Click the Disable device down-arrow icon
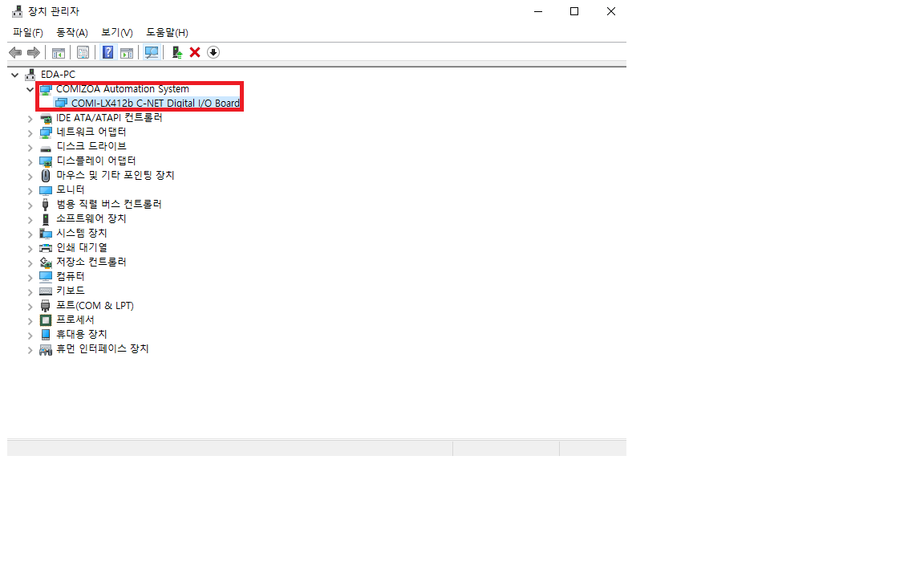924x578 pixels. (213, 52)
